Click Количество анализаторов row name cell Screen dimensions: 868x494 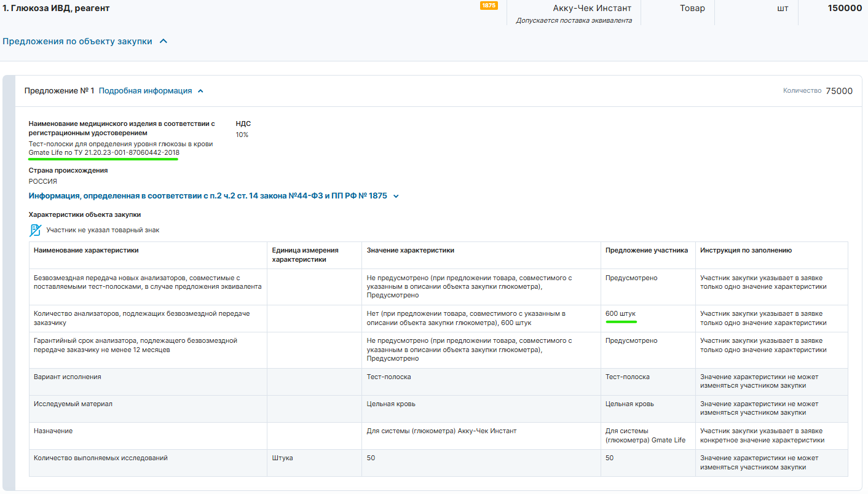coord(148,318)
